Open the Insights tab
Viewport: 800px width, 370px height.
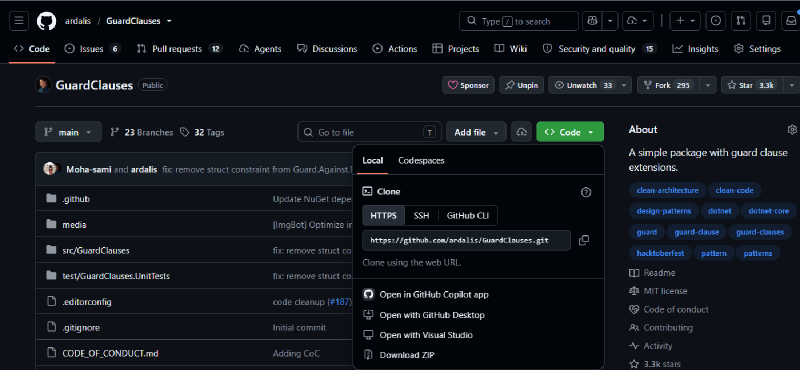695,49
